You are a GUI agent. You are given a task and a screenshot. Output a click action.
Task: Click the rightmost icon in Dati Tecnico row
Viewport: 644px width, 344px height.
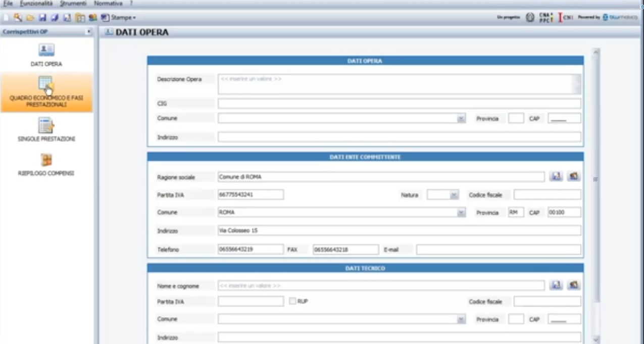coord(573,285)
